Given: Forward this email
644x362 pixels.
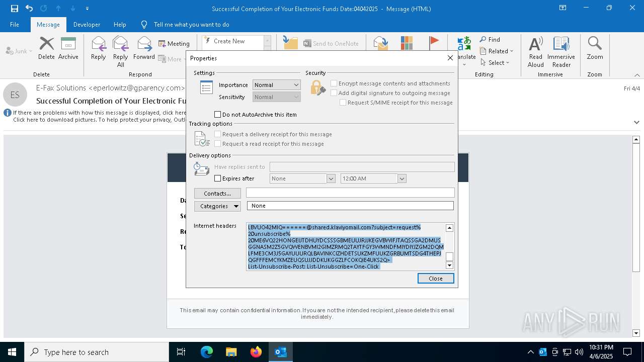Looking at the screenshot, I should point(144,48).
